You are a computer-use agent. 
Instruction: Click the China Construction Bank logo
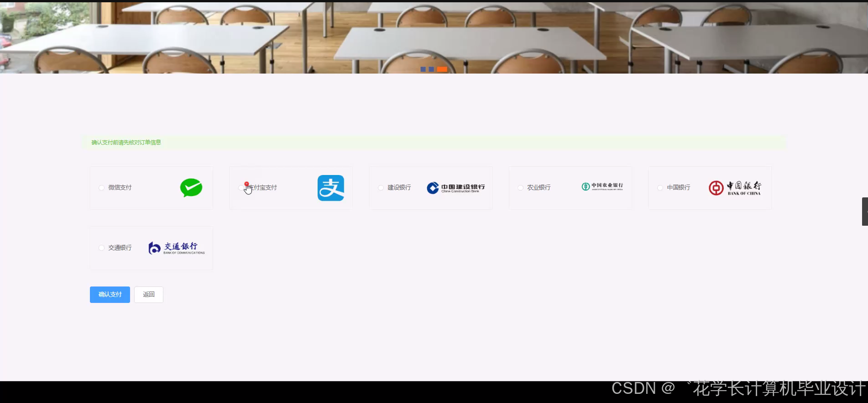click(456, 188)
